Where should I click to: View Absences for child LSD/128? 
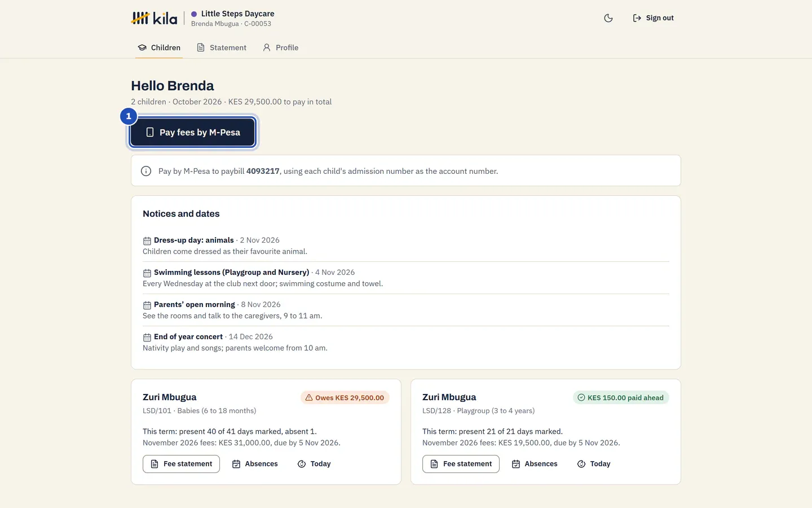click(535, 464)
